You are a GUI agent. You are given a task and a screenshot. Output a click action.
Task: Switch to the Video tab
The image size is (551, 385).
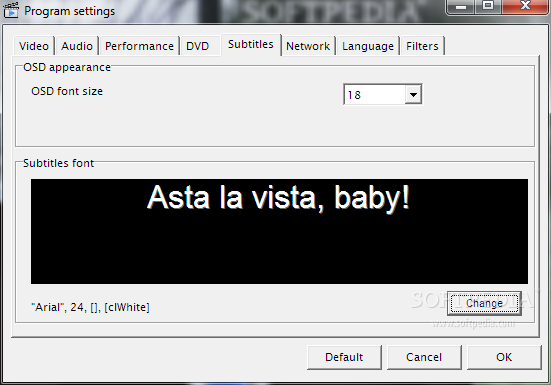pyautogui.click(x=34, y=46)
